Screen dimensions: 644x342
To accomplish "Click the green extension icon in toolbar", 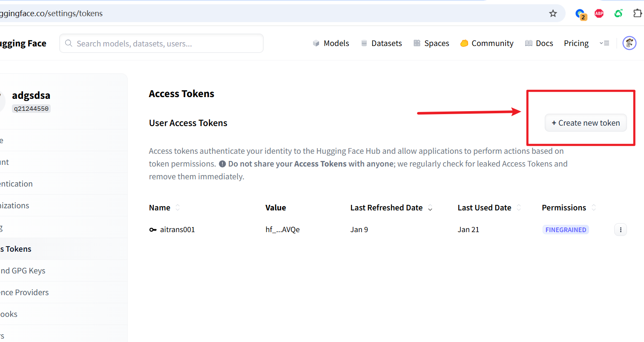I will pos(618,14).
